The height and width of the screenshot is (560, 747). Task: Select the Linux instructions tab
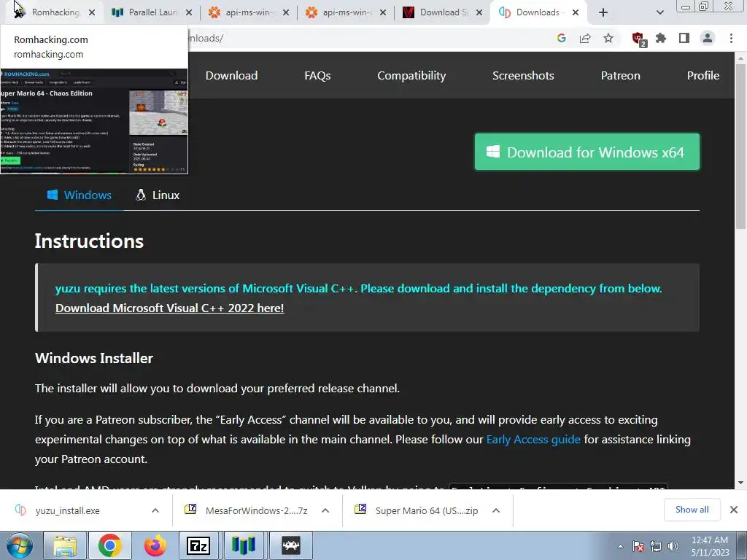(x=158, y=195)
